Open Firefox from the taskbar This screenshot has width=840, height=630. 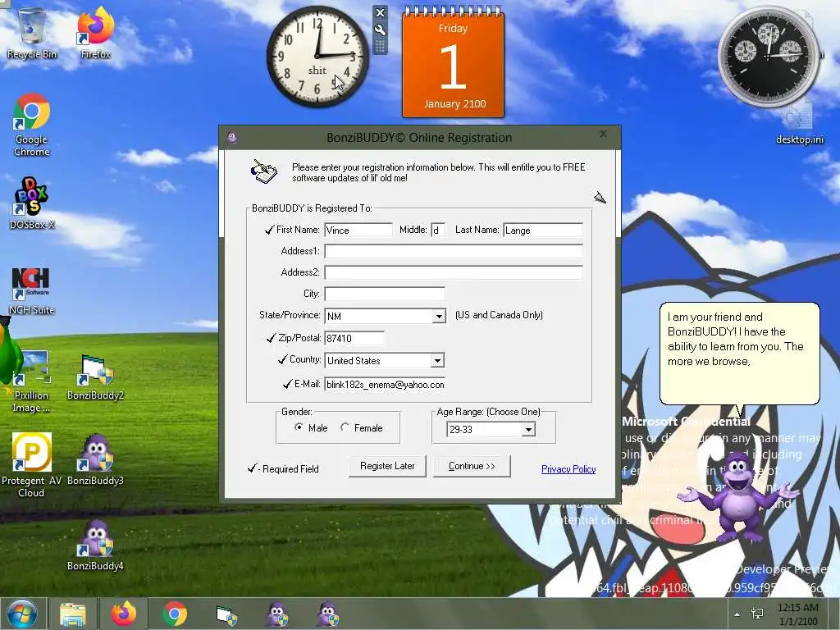pyautogui.click(x=124, y=614)
